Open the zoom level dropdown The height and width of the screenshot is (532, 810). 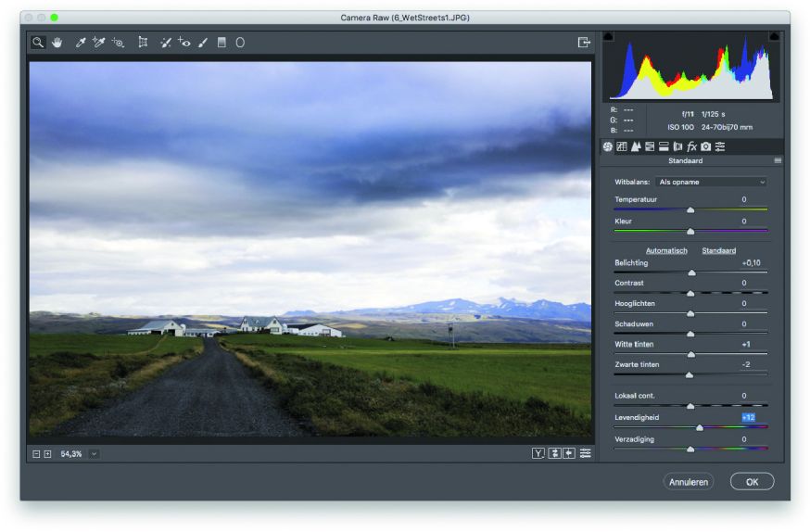click(95, 454)
